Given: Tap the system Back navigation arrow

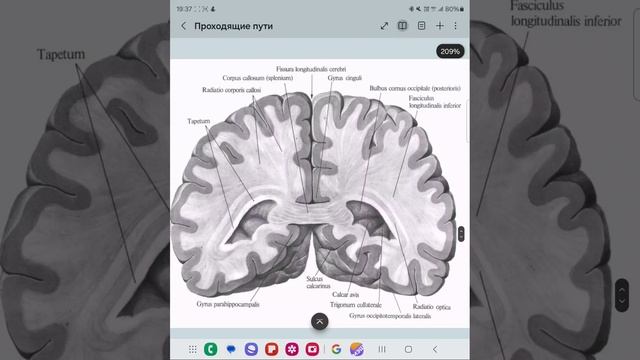Looking at the screenshot, I should point(435,349).
